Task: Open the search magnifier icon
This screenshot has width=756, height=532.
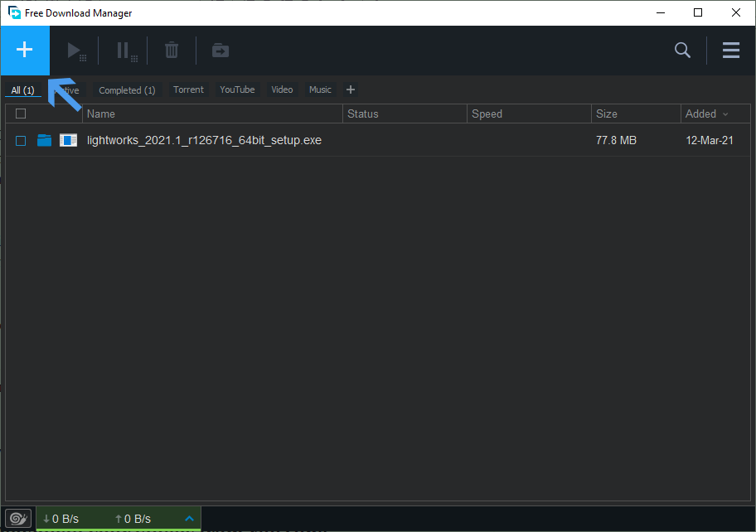Action: [682, 50]
